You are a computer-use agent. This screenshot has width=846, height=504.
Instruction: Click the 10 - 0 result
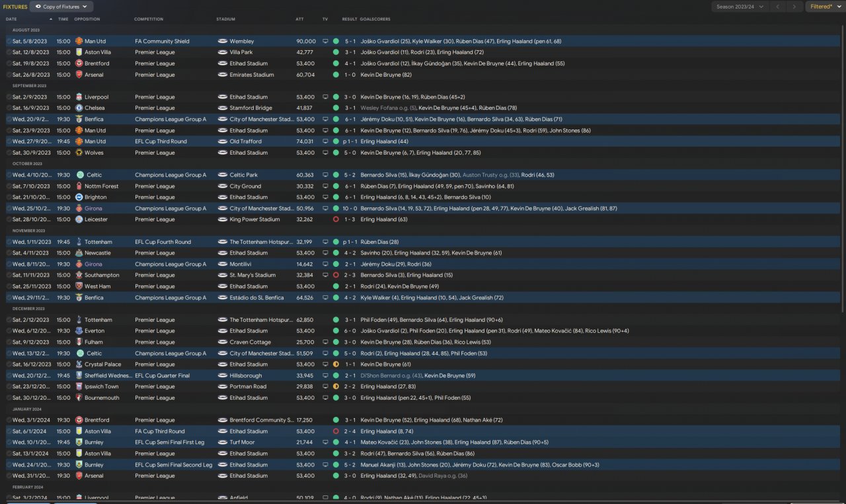click(350, 208)
